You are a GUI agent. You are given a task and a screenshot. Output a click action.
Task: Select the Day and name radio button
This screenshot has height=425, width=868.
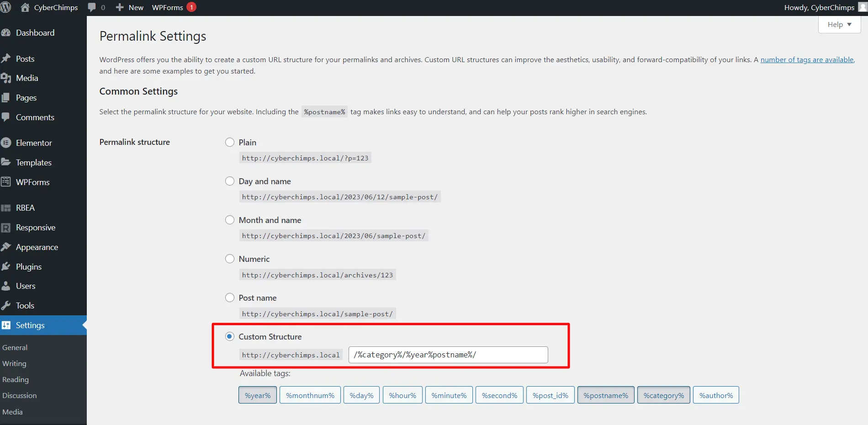[230, 181]
